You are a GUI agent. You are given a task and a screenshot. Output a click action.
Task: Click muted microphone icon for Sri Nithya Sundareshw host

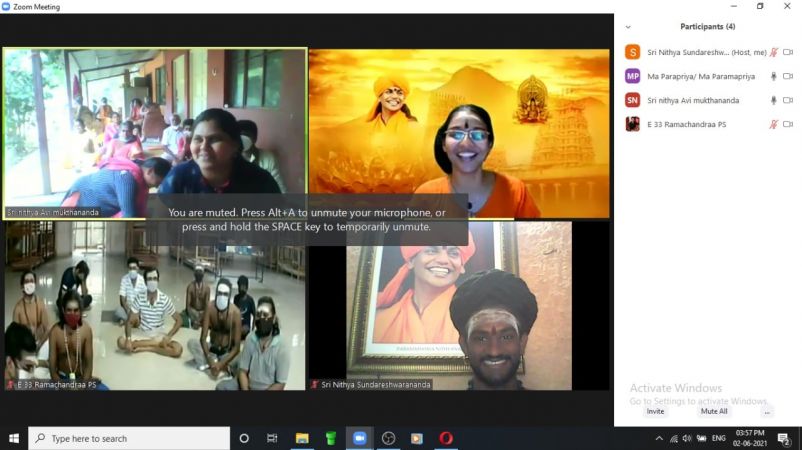pos(773,52)
